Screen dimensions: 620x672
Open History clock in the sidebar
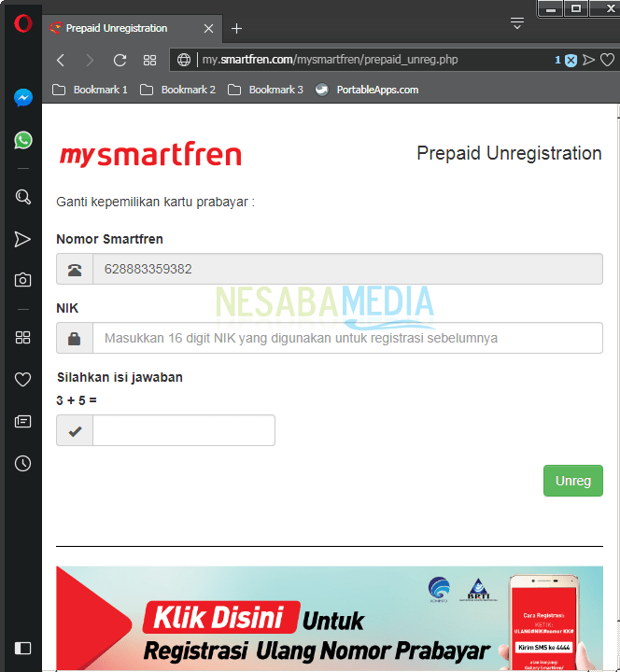click(22, 463)
